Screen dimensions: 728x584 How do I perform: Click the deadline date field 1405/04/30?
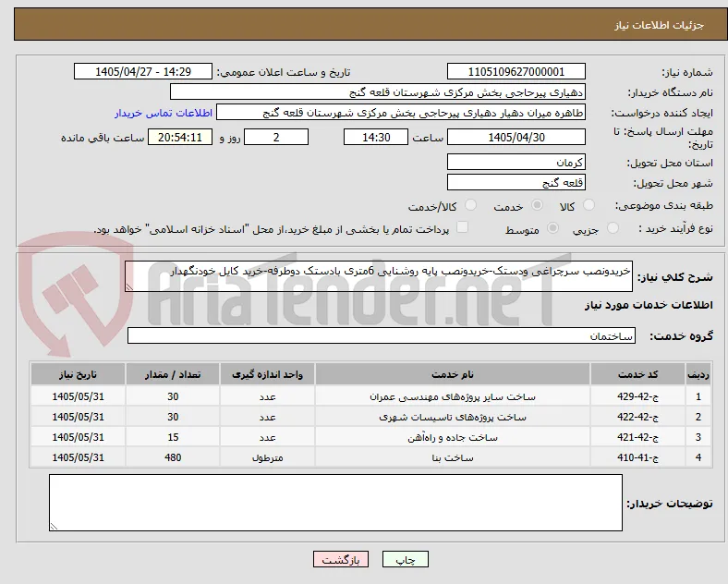[516, 138]
